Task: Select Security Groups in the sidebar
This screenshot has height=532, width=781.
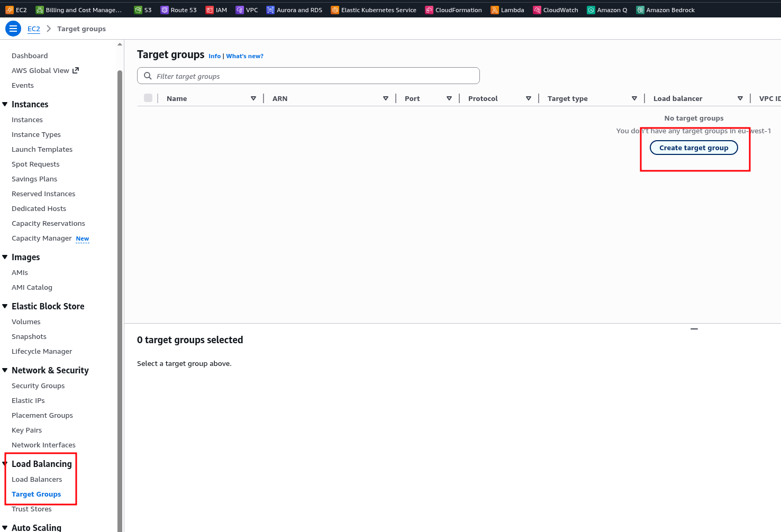Action: pyautogui.click(x=38, y=386)
